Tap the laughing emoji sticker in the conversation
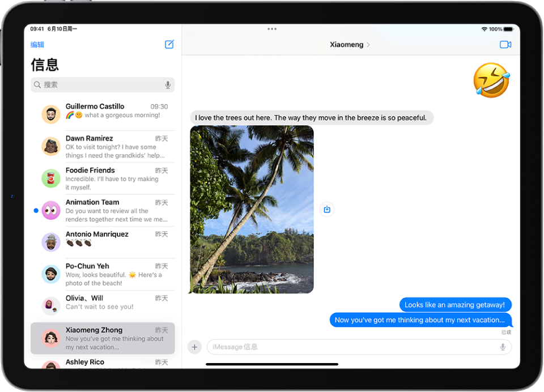The height and width of the screenshot is (392, 544). click(x=491, y=80)
